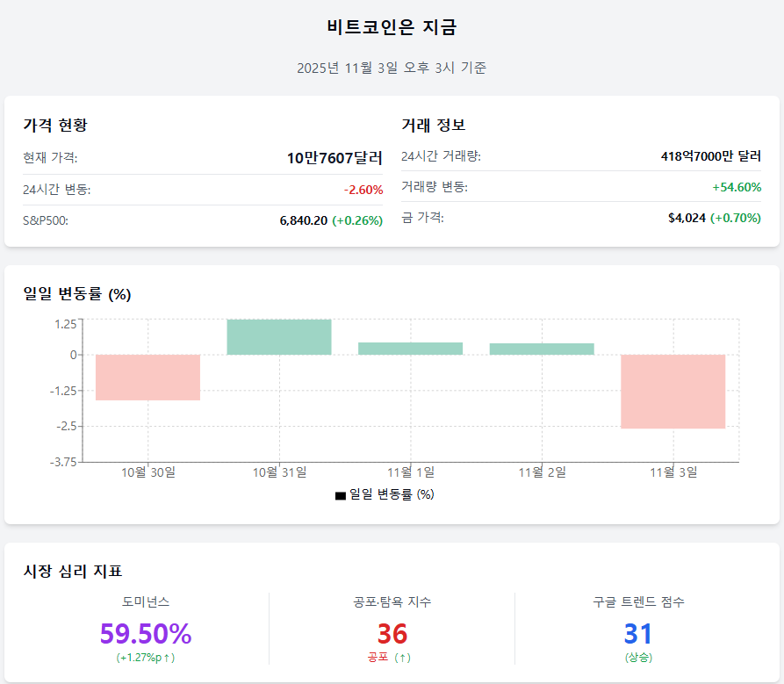
Task: Click the 거래 정보 section heading
Action: 433,126
